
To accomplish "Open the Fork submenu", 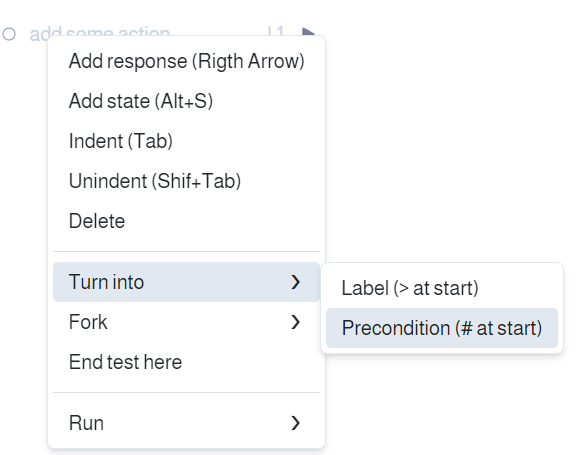I will 186,322.
